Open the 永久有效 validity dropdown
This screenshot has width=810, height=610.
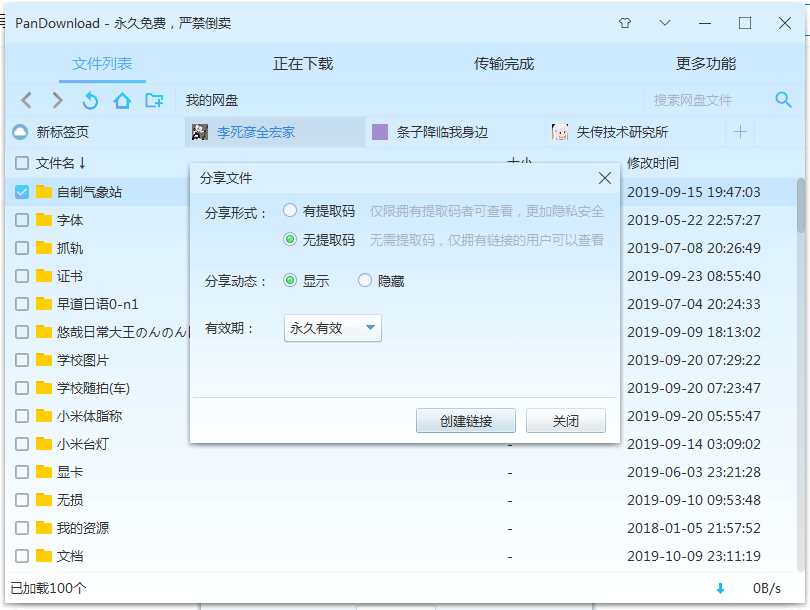pyautogui.click(x=332, y=327)
